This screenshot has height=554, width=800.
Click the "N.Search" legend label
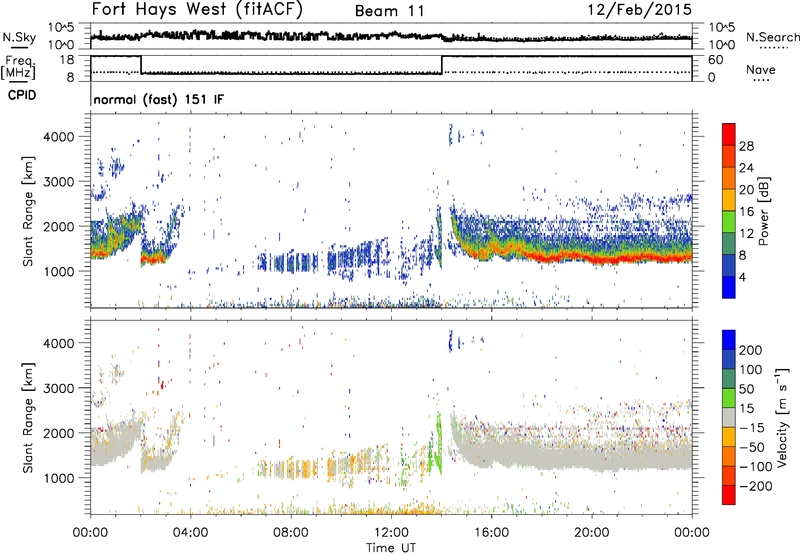click(772, 37)
